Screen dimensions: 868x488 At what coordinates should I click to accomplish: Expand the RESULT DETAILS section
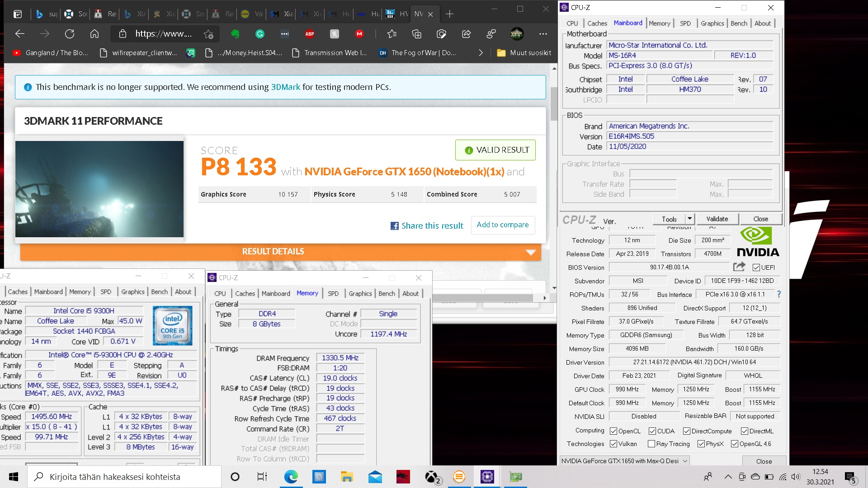coord(281,252)
